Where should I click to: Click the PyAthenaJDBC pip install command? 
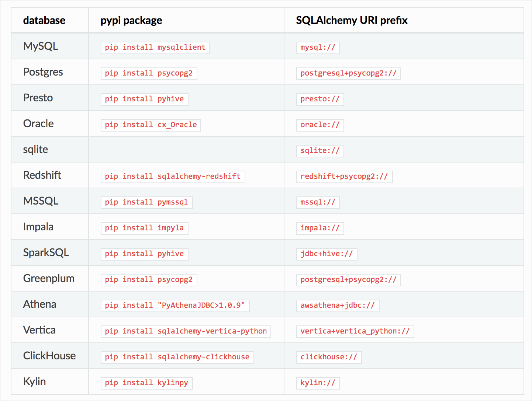pyautogui.click(x=175, y=306)
